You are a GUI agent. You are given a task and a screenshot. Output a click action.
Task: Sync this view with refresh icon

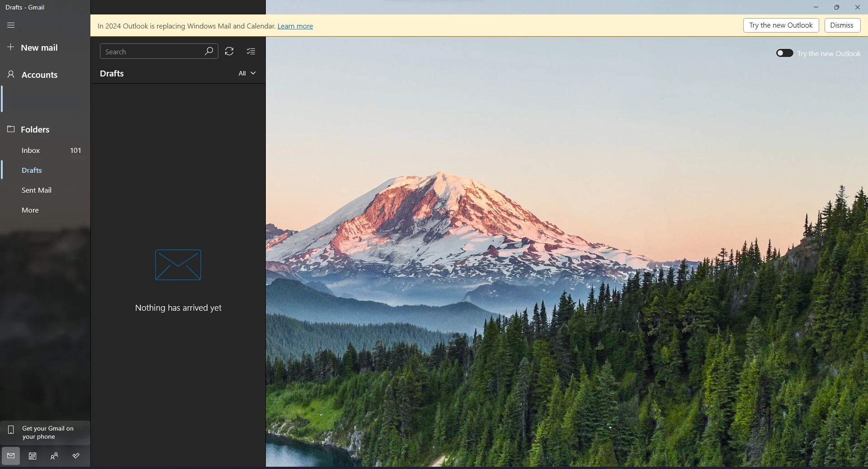point(229,52)
